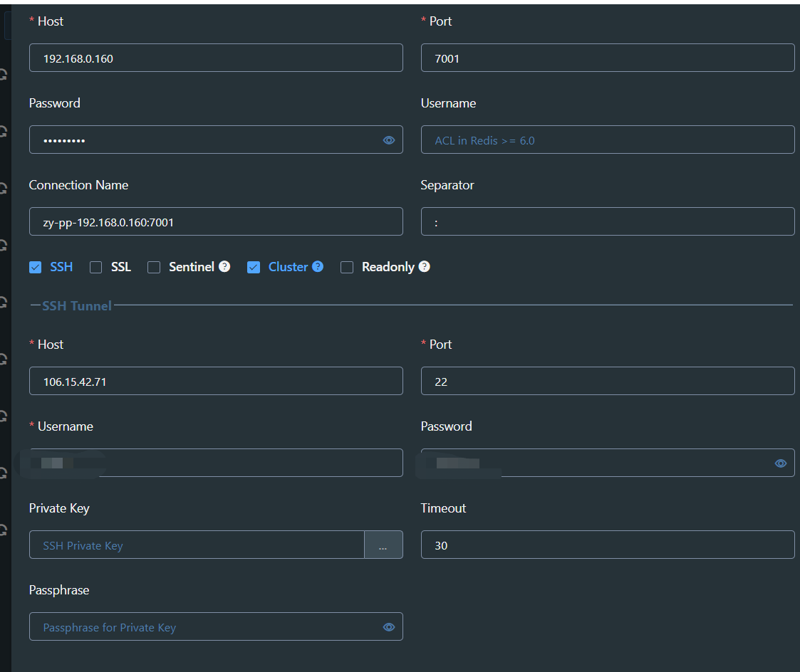Enable the Sentinel checkbox

[154, 267]
